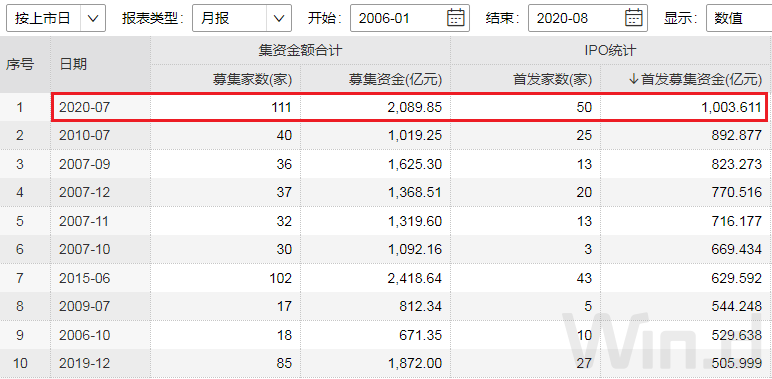Select the 2019-12 row
The width and height of the screenshot is (772, 379).
[386, 363]
